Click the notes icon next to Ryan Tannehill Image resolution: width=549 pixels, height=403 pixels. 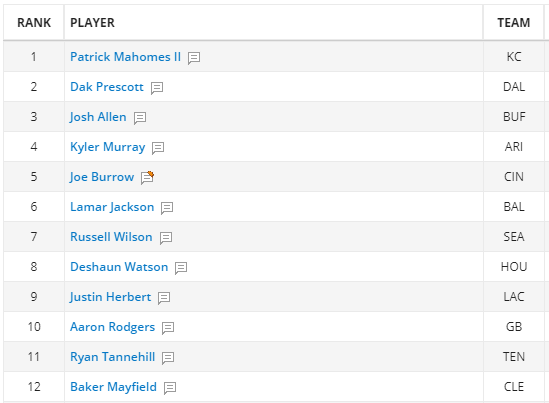point(168,358)
